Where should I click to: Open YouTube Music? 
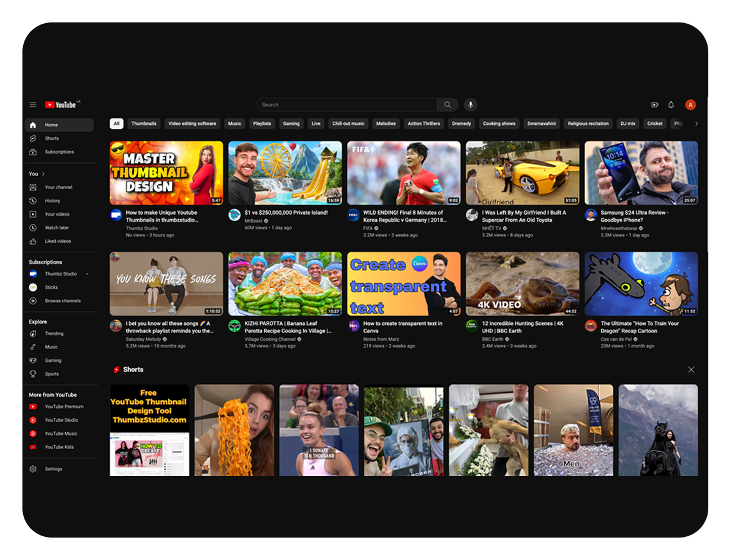pos(59,434)
